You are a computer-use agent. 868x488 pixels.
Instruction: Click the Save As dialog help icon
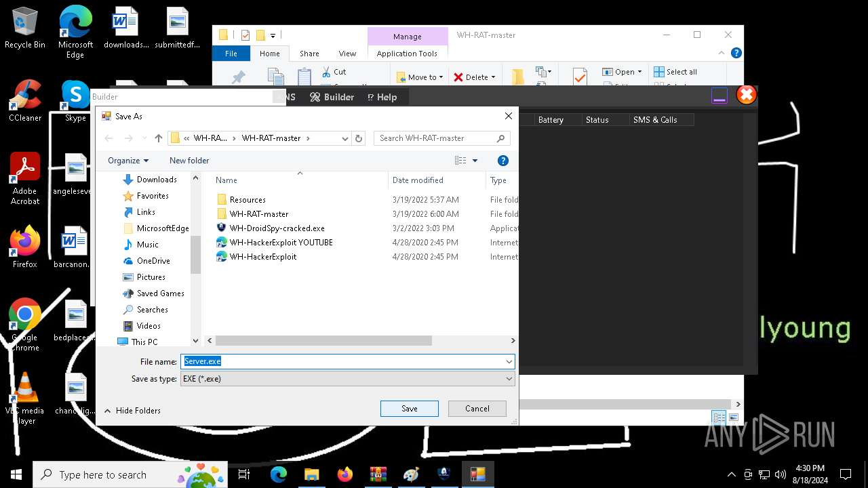[x=502, y=161]
